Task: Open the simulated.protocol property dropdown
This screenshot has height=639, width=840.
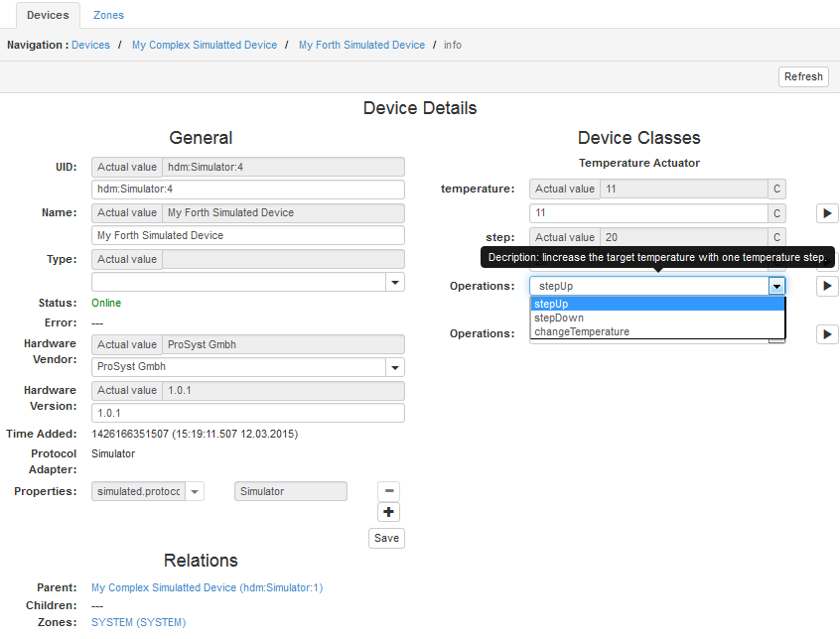Action: click(x=194, y=491)
